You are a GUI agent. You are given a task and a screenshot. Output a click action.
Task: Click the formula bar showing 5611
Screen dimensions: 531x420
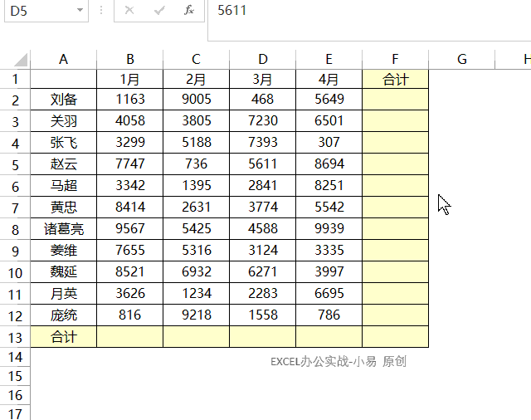tap(369, 20)
